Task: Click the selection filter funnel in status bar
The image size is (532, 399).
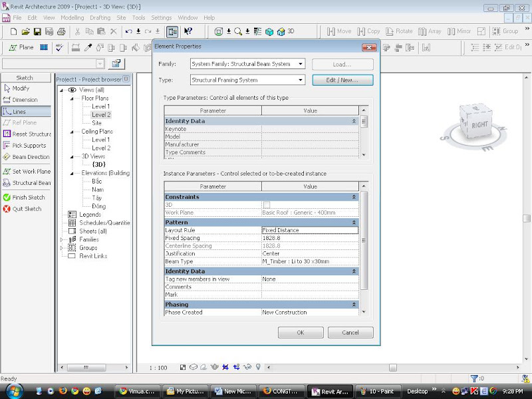Action: tap(474, 378)
